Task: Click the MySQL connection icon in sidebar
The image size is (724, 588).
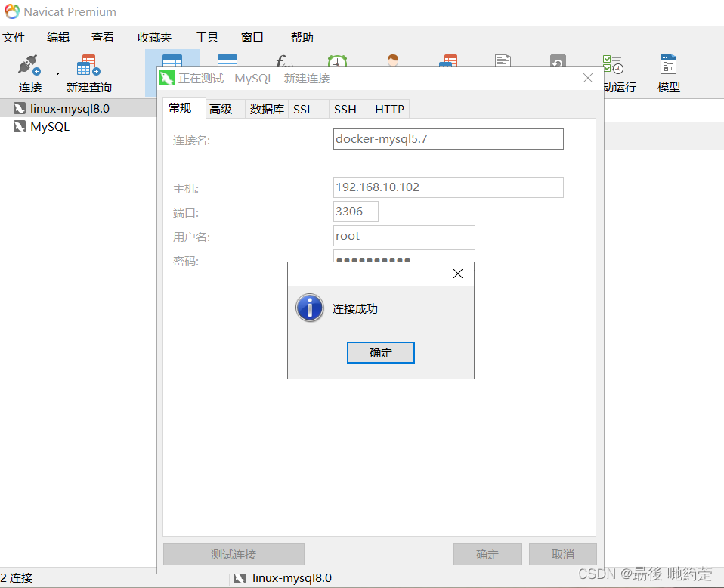Action: pyautogui.click(x=20, y=126)
